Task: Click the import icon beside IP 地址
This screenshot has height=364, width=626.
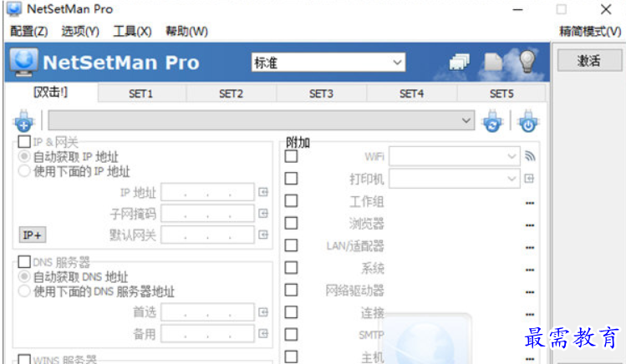Action: click(x=263, y=192)
